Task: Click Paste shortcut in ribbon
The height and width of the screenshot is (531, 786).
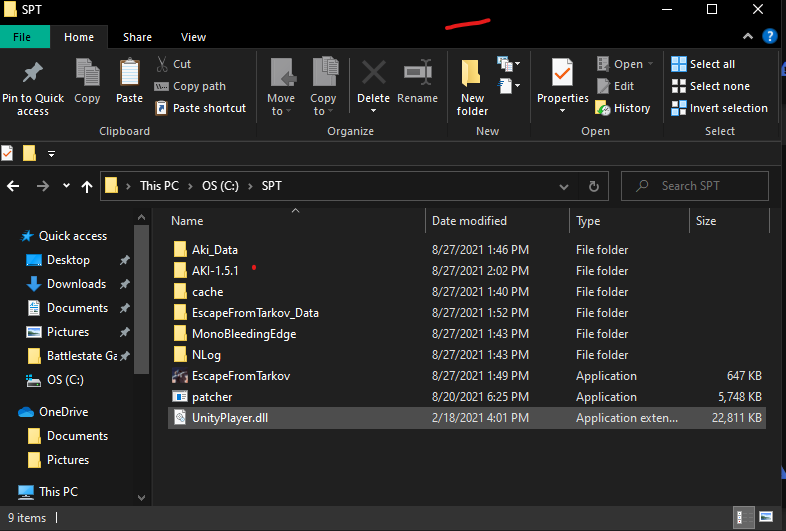Action: pos(201,108)
